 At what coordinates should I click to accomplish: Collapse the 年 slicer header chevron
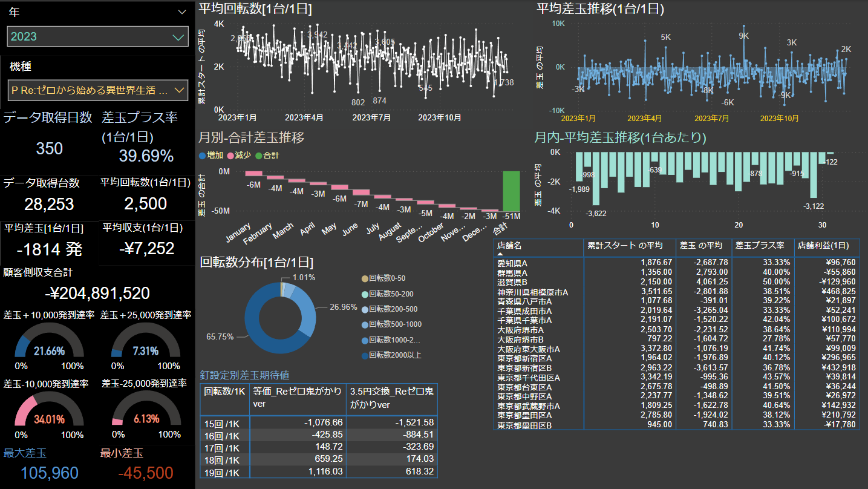[x=182, y=11]
